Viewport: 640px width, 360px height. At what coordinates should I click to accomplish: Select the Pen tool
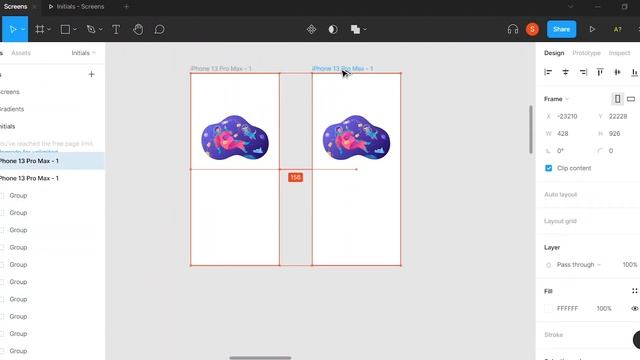91,29
